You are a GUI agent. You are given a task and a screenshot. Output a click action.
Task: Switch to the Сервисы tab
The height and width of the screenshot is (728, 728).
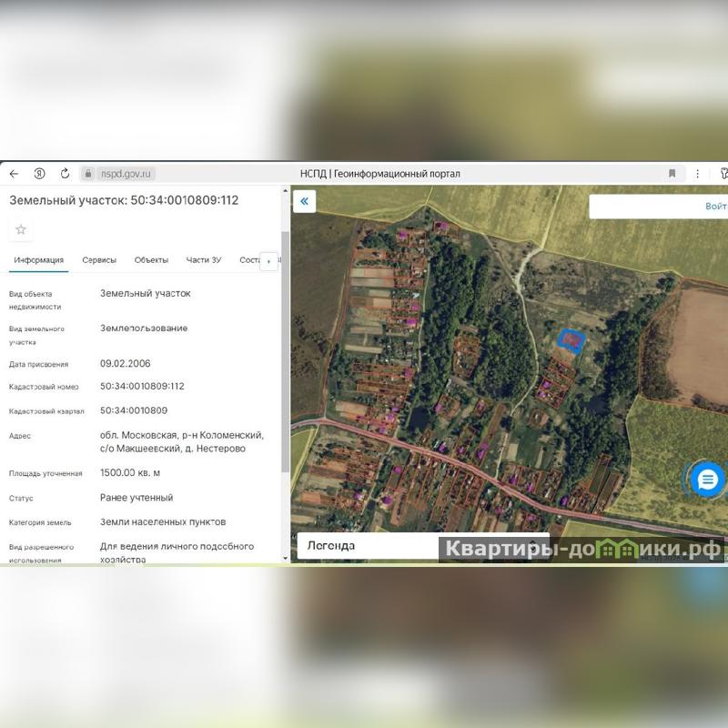tap(99, 260)
